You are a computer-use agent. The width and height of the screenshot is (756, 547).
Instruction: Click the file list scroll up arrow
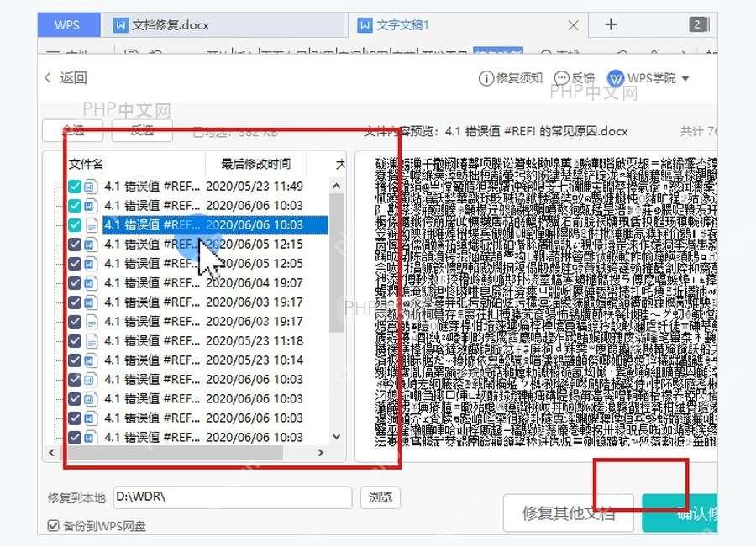tap(337, 186)
